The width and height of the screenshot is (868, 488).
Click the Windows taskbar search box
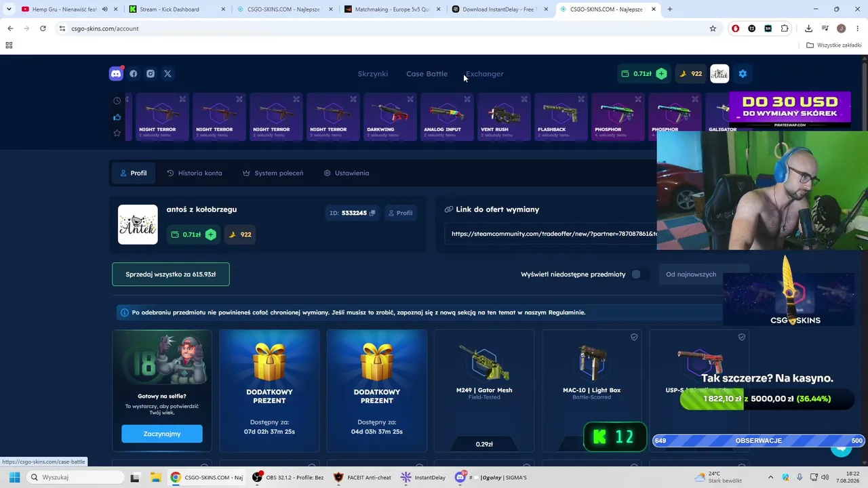tap(77, 477)
